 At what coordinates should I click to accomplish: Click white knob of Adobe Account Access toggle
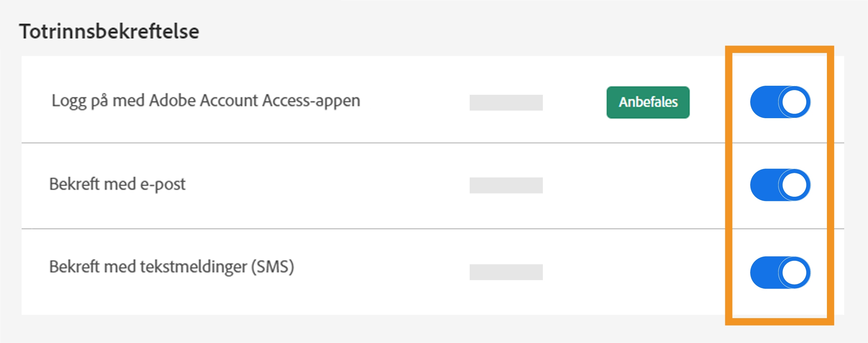(x=794, y=102)
